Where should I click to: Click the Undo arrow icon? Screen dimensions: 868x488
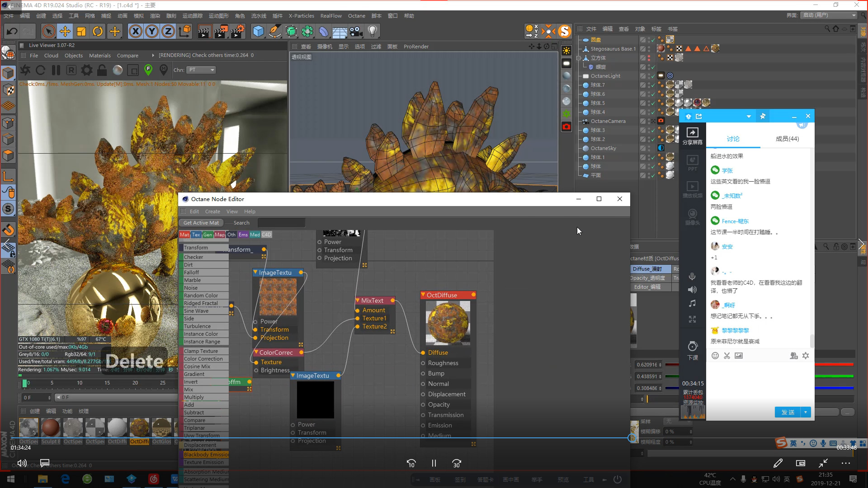tap(12, 31)
